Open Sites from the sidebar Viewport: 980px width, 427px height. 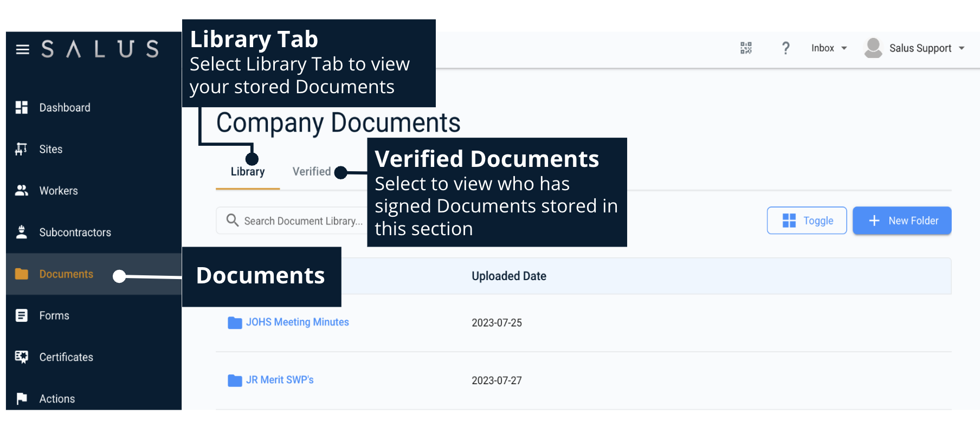click(51, 149)
